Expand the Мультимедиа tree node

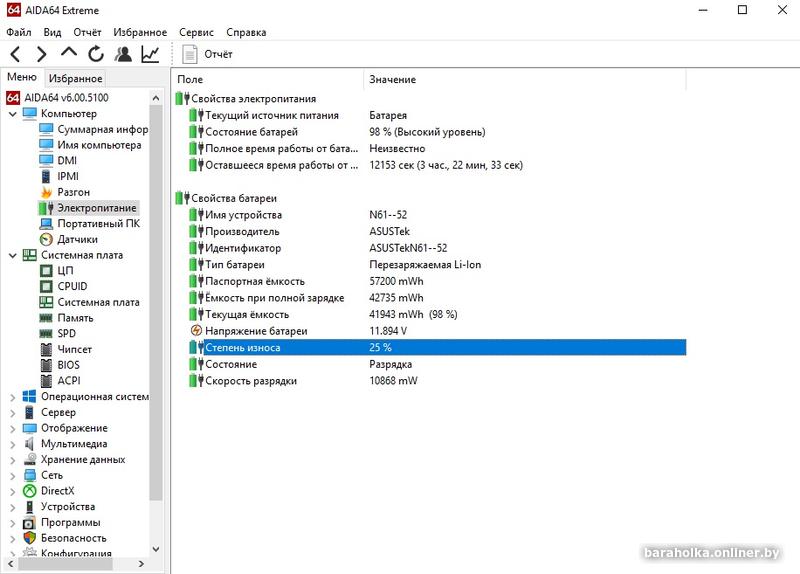(13, 444)
